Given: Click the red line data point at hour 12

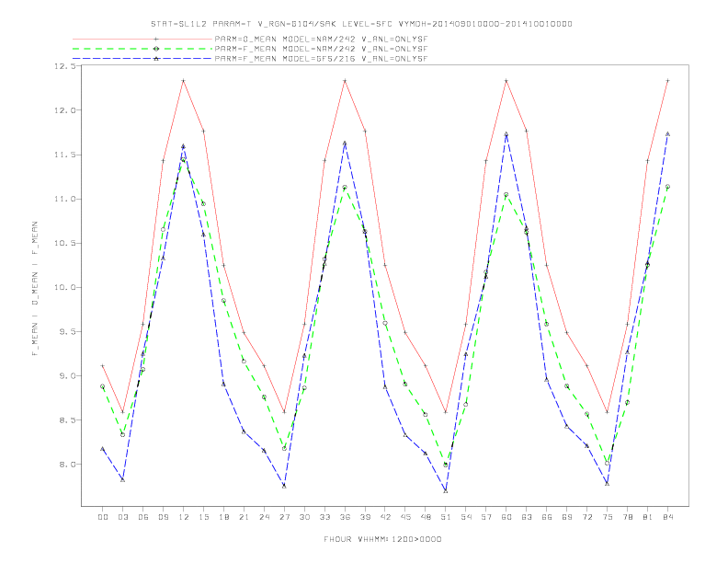Looking at the screenshot, I should (x=184, y=81).
